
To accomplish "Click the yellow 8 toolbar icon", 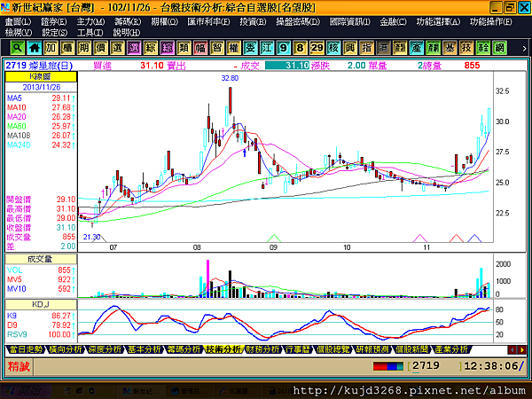I will click(x=300, y=48).
